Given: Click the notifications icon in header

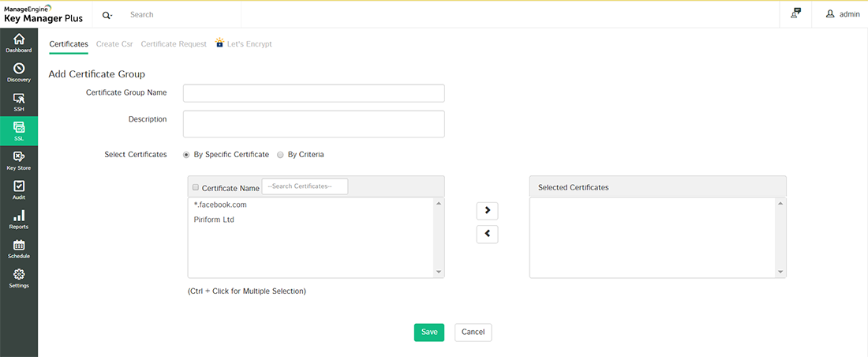Looking at the screenshot, I should tap(795, 13).
